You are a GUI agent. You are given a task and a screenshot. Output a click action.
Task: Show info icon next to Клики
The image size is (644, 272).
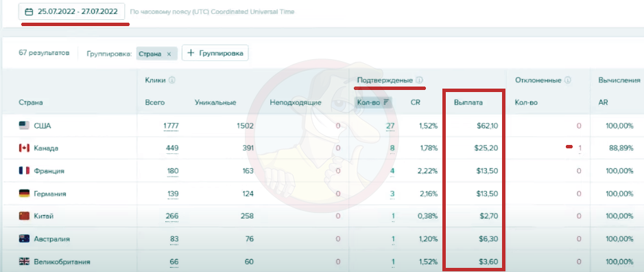click(171, 80)
